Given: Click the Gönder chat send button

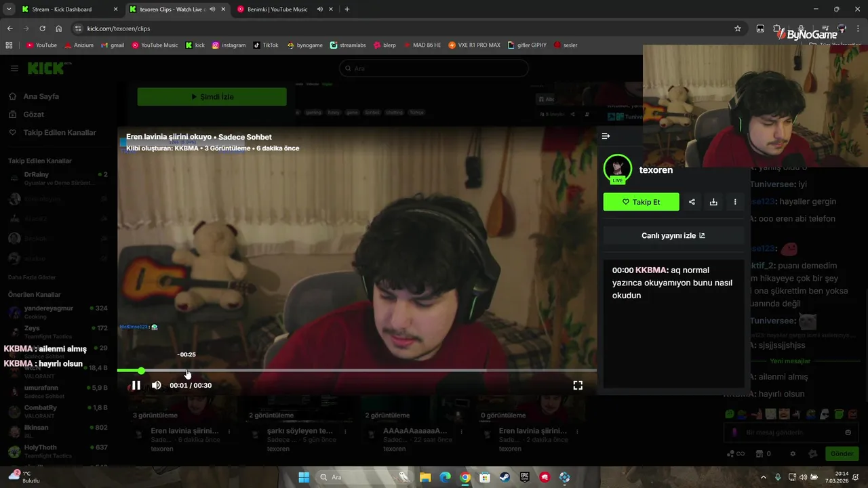Looking at the screenshot, I should coord(842,454).
